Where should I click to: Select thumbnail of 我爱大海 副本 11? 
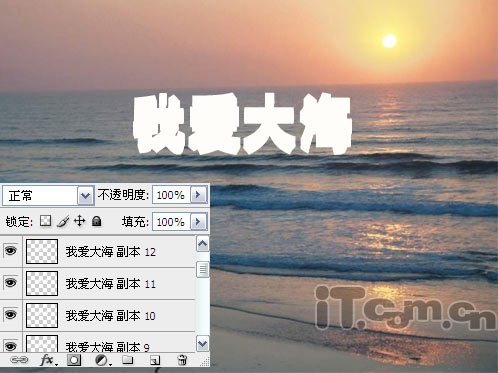tap(42, 283)
